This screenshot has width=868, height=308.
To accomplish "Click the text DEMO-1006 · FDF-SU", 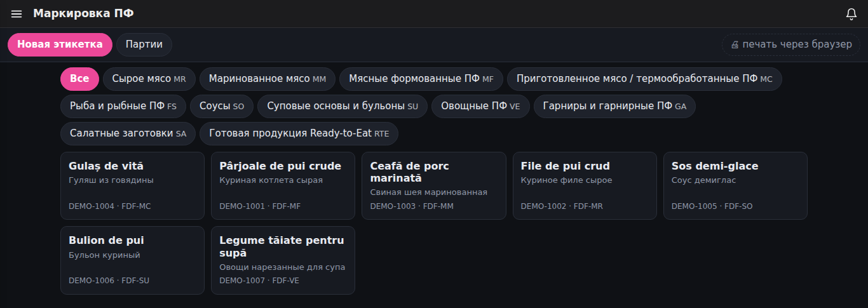I will pos(109,281).
